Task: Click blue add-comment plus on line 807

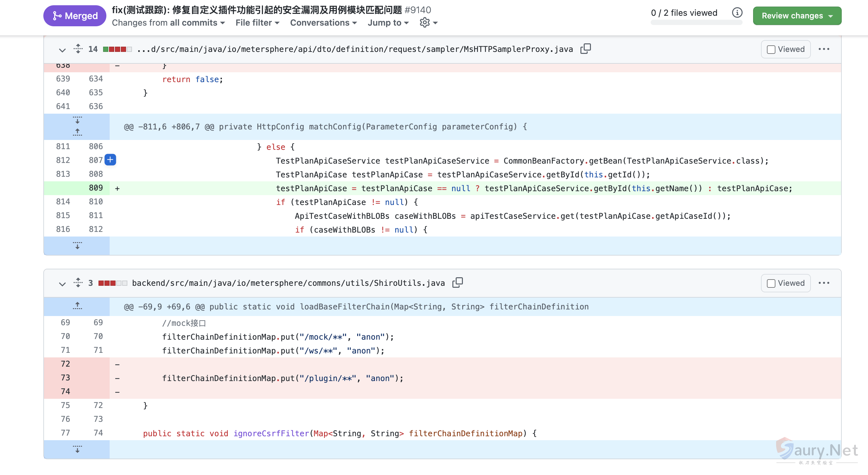Action: (110, 160)
